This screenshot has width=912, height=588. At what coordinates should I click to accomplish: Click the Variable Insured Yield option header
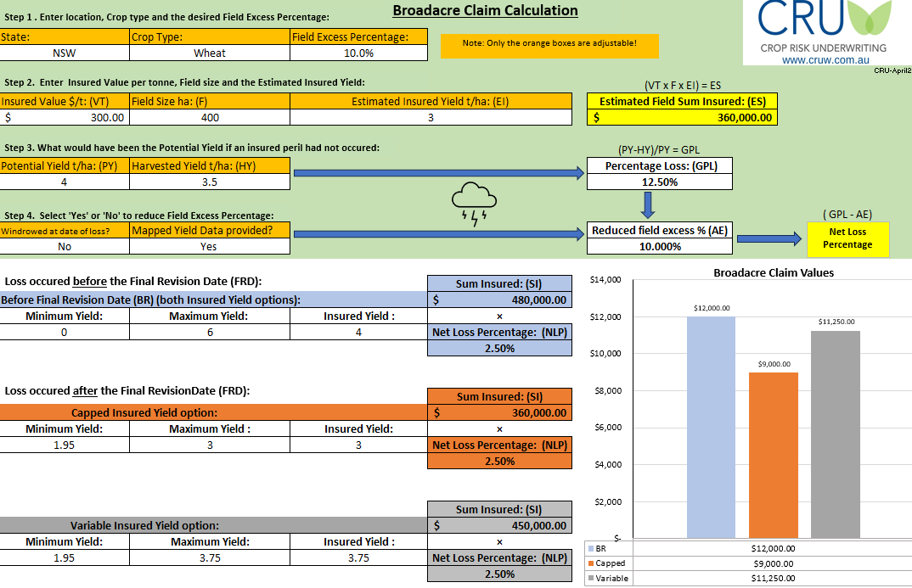pos(213,525)
